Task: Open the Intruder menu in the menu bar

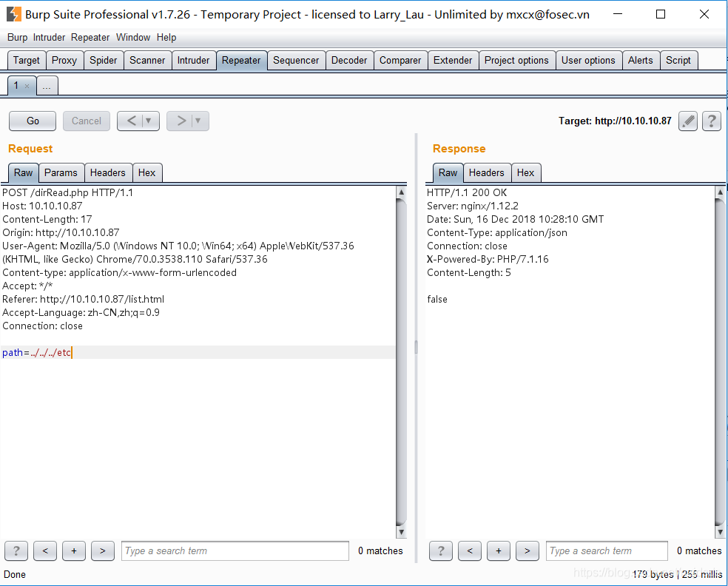Action: 50,37
